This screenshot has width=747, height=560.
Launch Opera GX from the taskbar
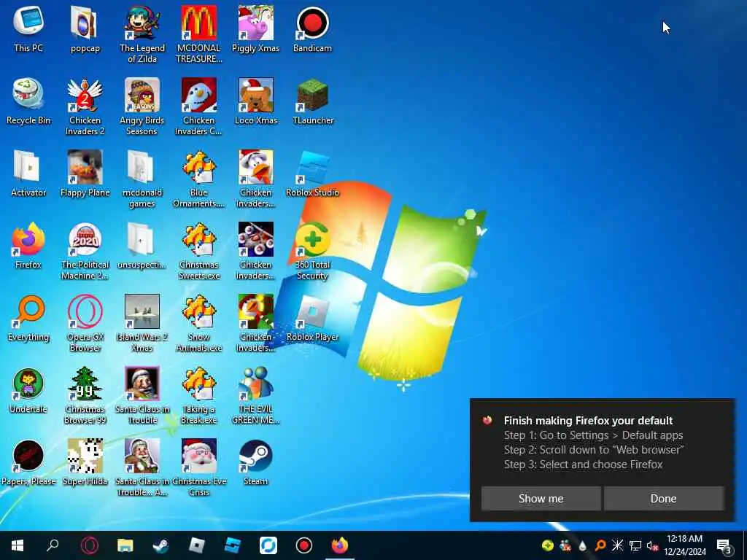[90, 545]
